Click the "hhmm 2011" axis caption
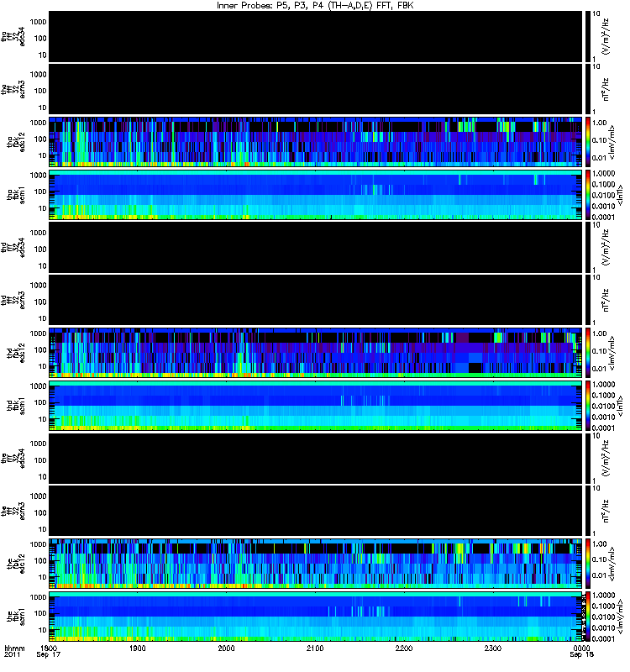The height and width of the screenshot is (672, 630). pos(13,651)
